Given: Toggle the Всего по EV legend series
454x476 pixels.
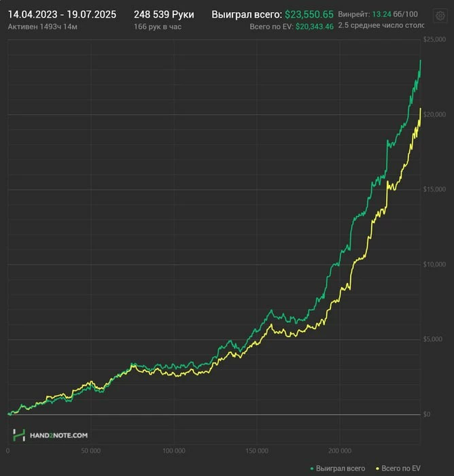Looking at the screenshot, I should pyautogui.click(x=401, y=469).
